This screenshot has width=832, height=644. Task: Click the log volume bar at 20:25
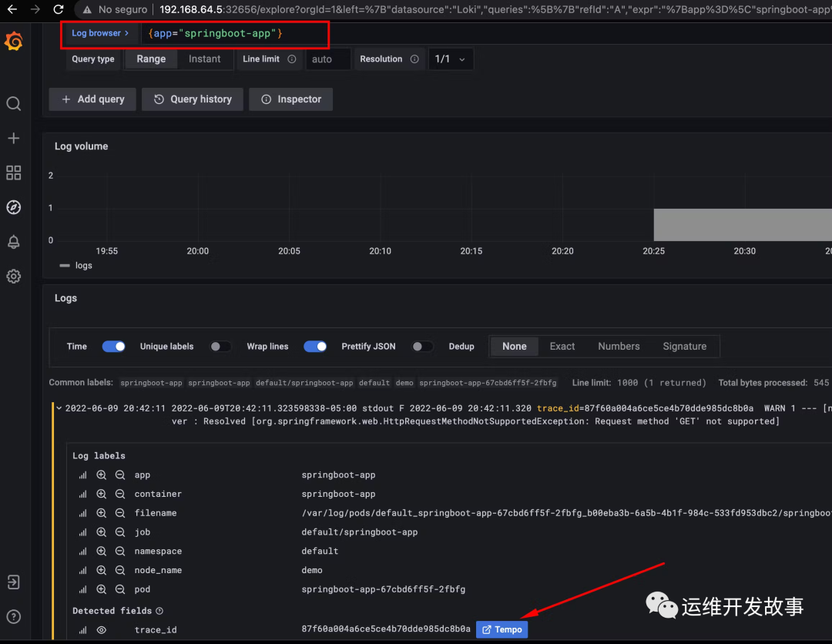(743, 224)
